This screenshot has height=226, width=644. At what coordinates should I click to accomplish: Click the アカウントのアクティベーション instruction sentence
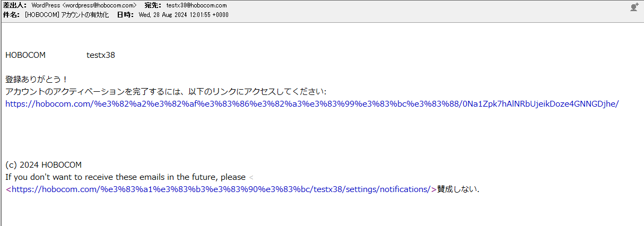[166, 92]
